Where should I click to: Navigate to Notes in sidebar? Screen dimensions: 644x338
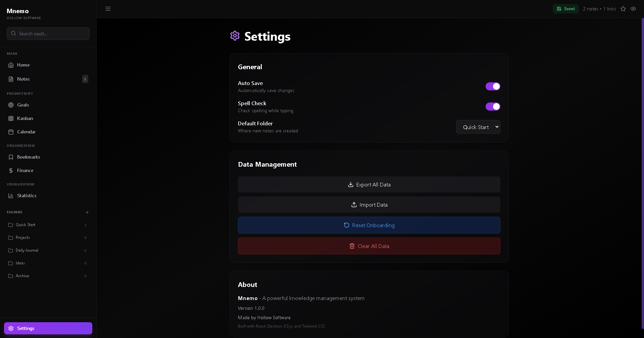[23, 79]
